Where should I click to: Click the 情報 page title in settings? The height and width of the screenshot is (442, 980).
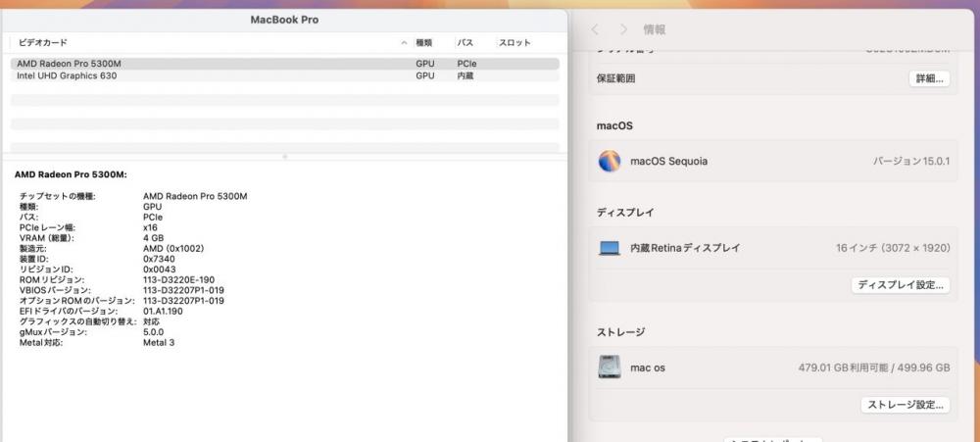click(655, 29)
